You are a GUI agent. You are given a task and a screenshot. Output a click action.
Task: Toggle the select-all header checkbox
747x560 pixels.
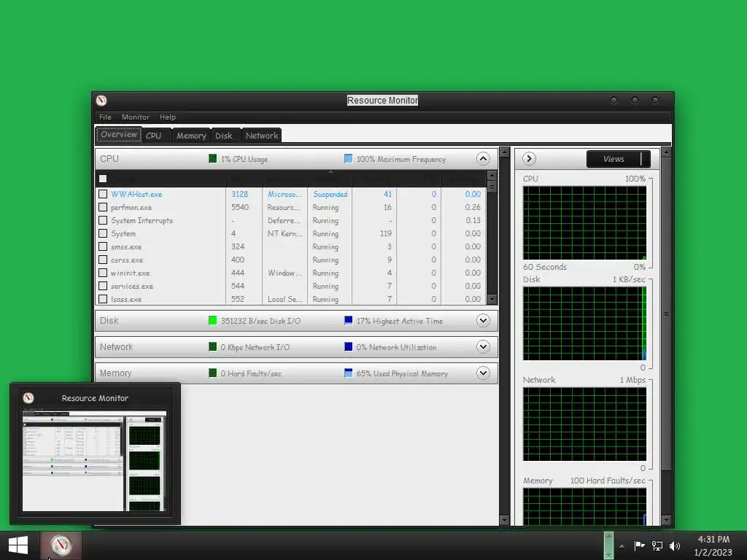coord(102,179)
